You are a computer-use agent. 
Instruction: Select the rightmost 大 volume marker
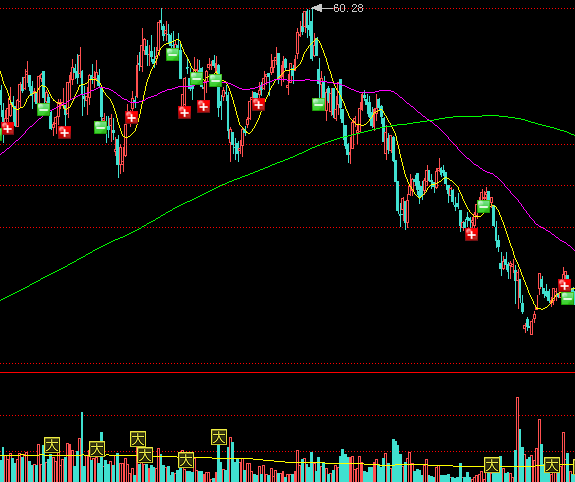552,465
